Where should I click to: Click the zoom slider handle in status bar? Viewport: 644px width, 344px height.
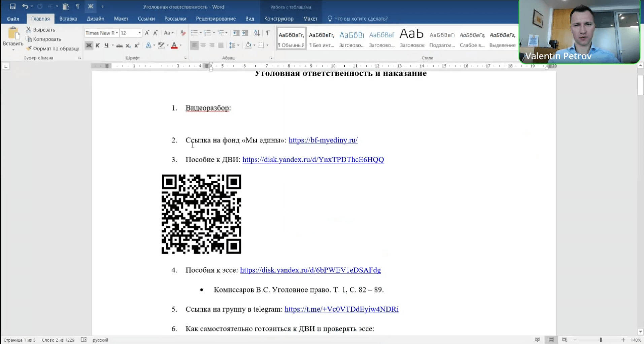pos(601,340)
